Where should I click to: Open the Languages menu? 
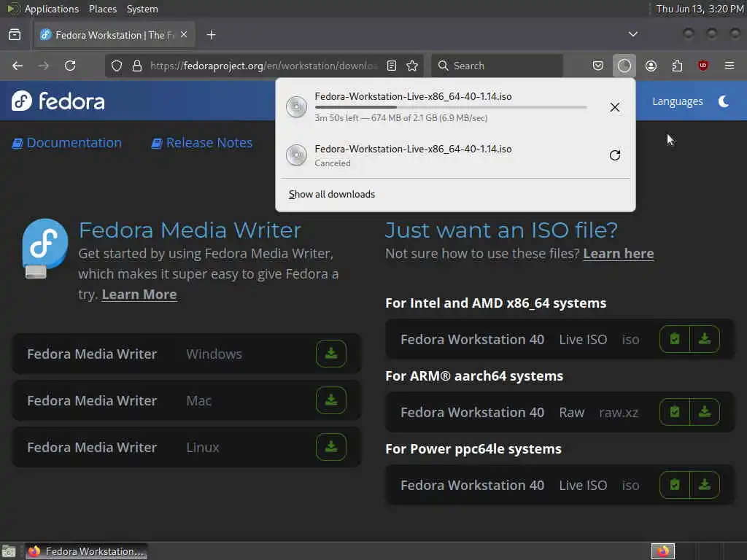[678, 101]
